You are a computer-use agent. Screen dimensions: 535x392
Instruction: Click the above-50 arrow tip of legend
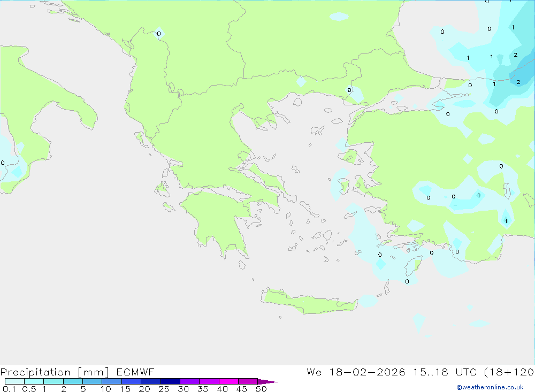click(x=267, y=381)
